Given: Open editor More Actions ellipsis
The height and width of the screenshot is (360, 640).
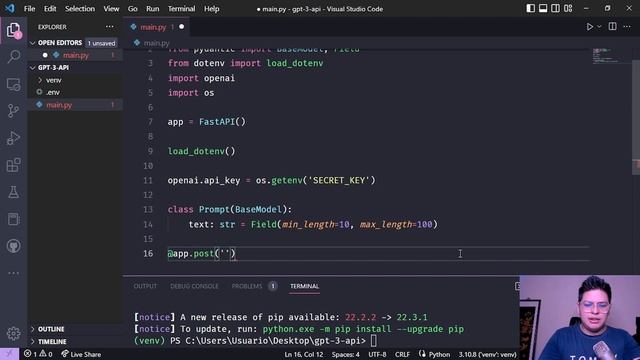Looking at the screenshot, I should click(x=627, y=27).
